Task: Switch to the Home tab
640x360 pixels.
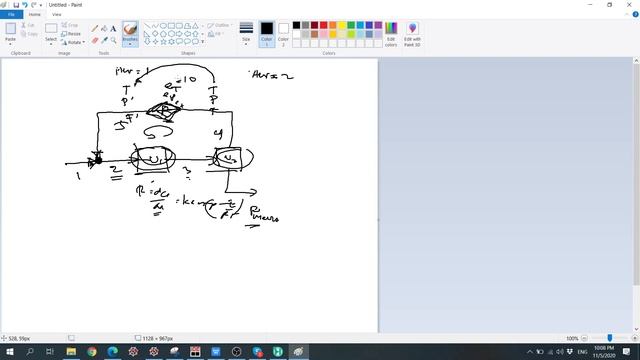Action: [x=35, y=14]
